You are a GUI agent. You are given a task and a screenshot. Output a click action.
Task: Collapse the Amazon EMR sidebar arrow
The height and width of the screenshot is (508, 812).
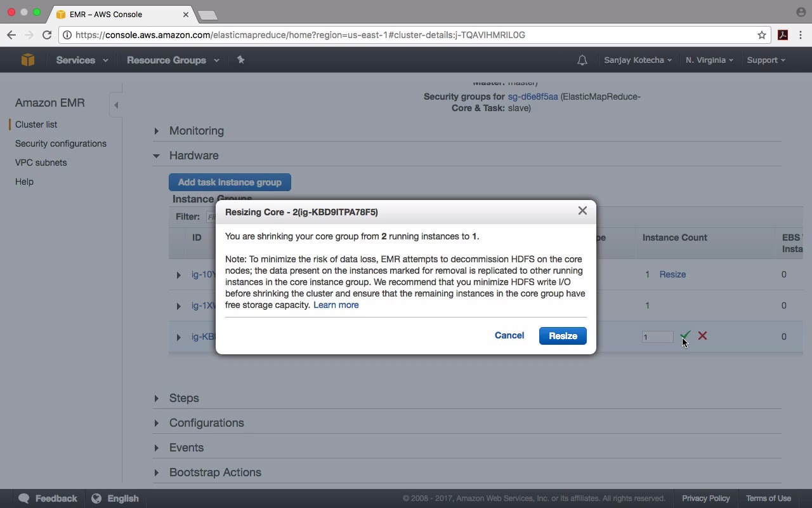pos(116,105)
